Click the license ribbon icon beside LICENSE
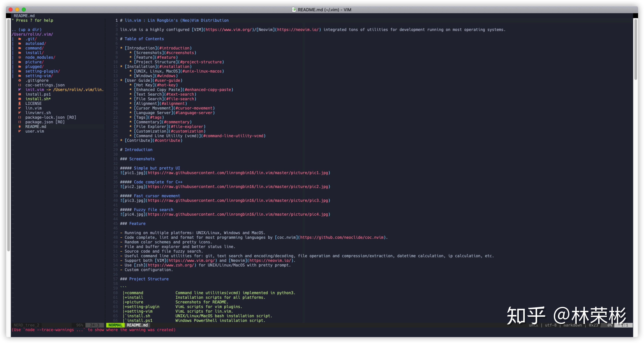The width and height of the screenshot is (644, 343). (19, 104)
